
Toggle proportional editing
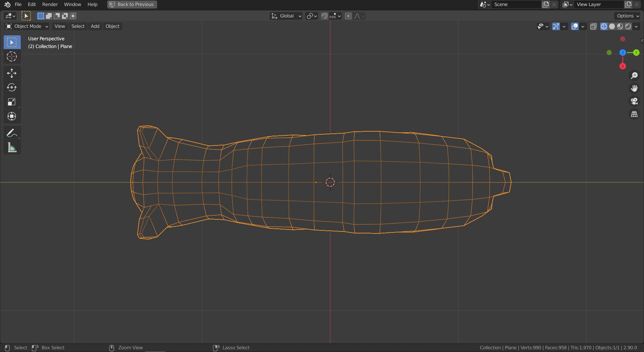pos(348,16)
